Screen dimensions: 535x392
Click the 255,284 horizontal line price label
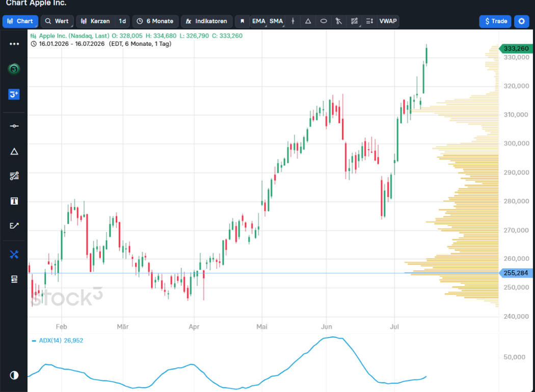(x=516, y=273)
